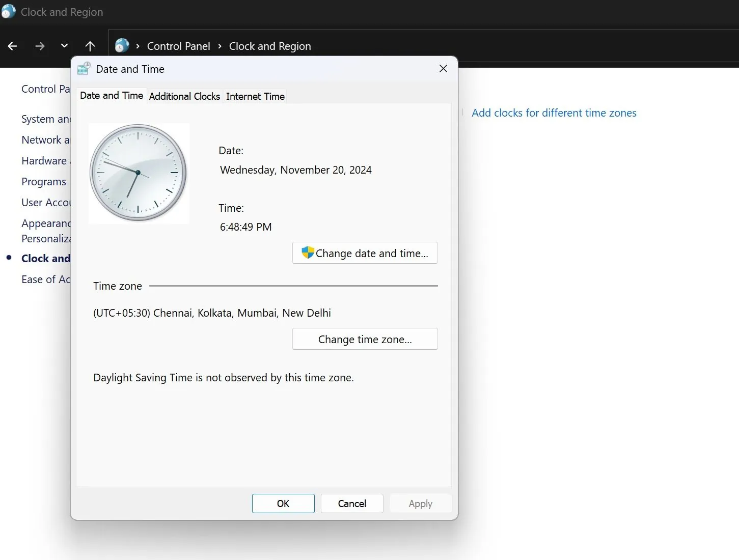Switch to the Additional Clocks tab
Screen dimensions: 739x560
(184, 96)
